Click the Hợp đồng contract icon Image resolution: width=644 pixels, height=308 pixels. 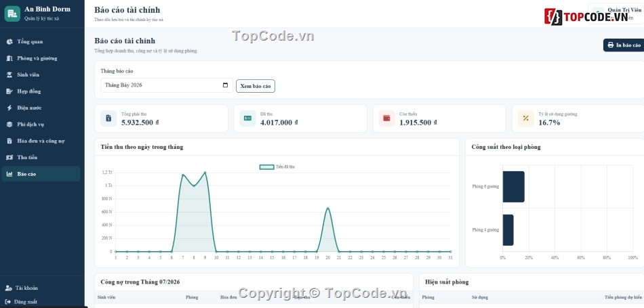click(9, 91)
